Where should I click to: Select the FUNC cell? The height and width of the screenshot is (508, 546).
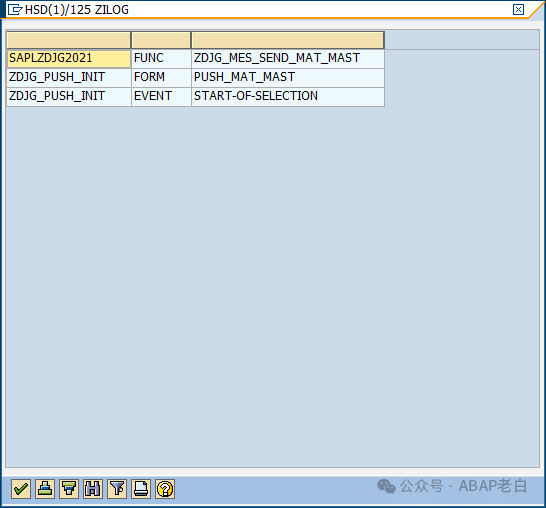tap(161, 58)
